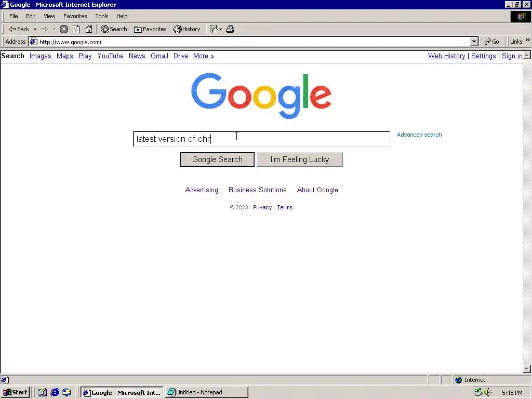Click the Sign in link
The width and height of the screenshot is (532, 399).
[512, 56]
